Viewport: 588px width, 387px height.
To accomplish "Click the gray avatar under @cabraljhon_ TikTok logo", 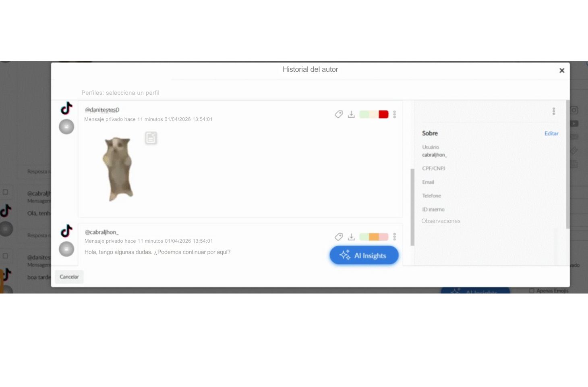I will coord(66,249).
